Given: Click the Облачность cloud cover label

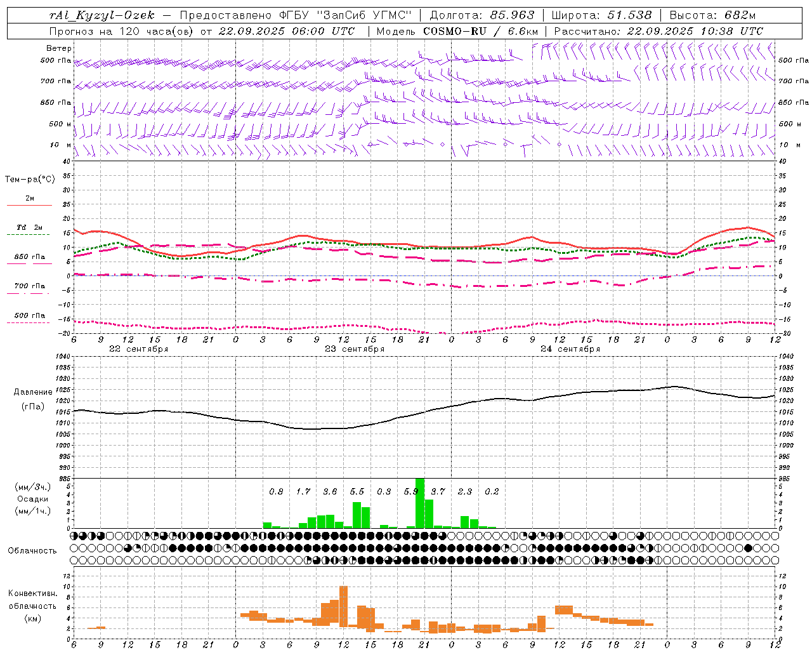Looking at the screenshot, I should pos(32,551).
